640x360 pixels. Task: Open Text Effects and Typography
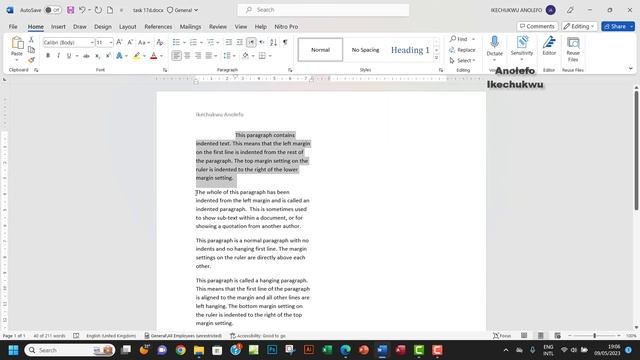[x=120, y=56]
